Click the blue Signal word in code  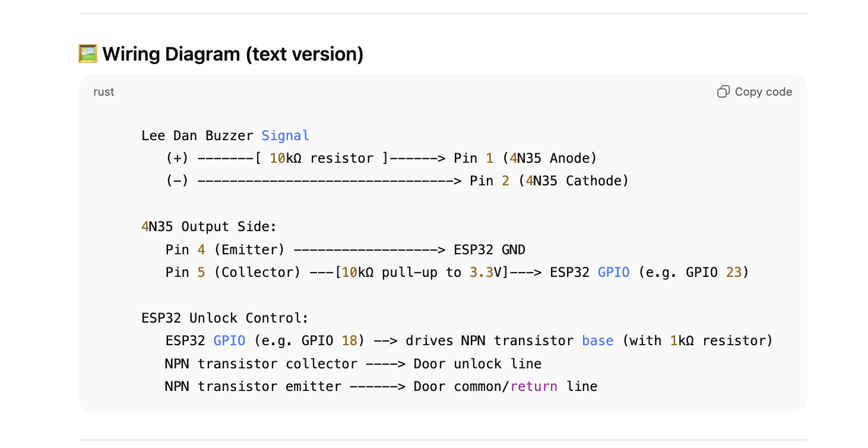(x=286, y=135)
